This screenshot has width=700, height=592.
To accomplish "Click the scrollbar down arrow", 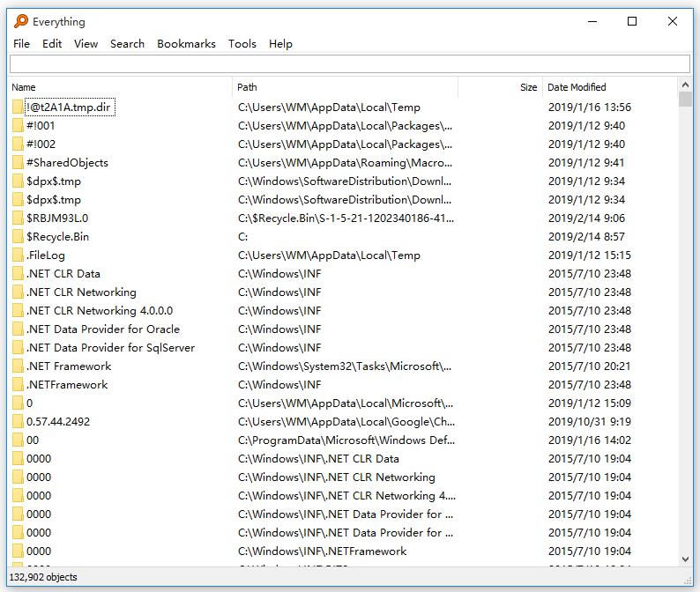I will [x=685, y=559].
